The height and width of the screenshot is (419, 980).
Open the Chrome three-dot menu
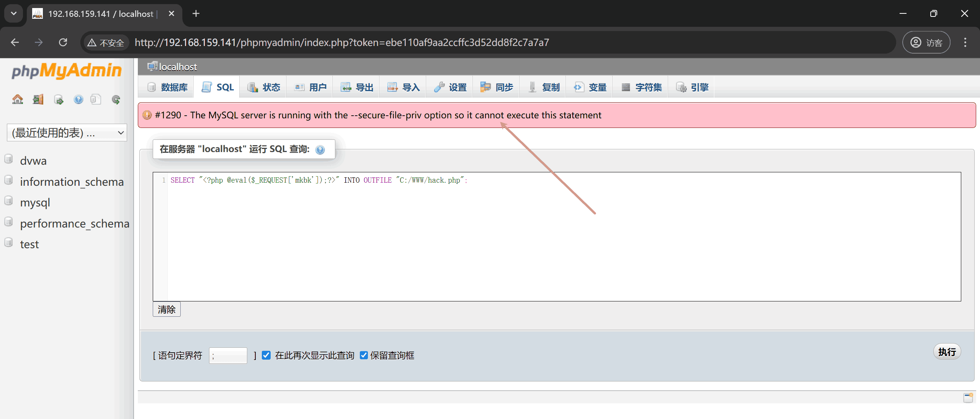[x=965, y=42]
